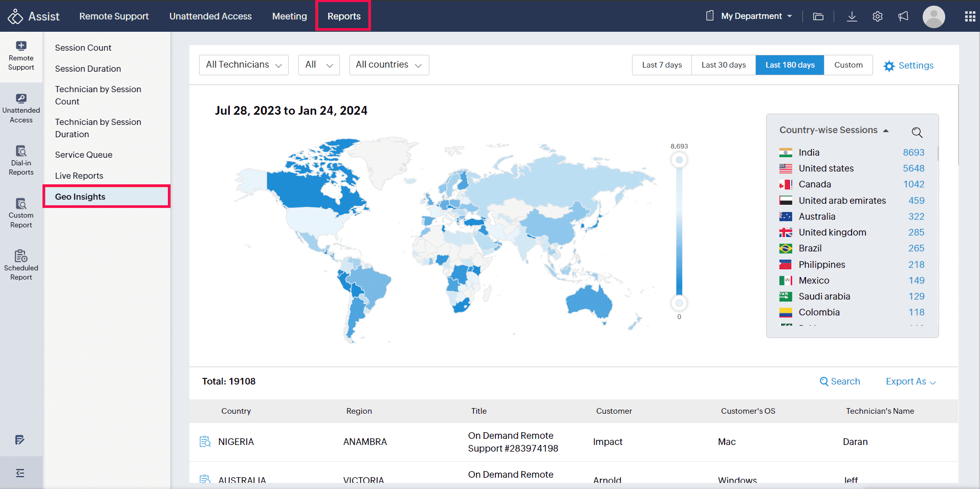
Task: Switch to the Last 30 days filter
Action: point(723,65)
